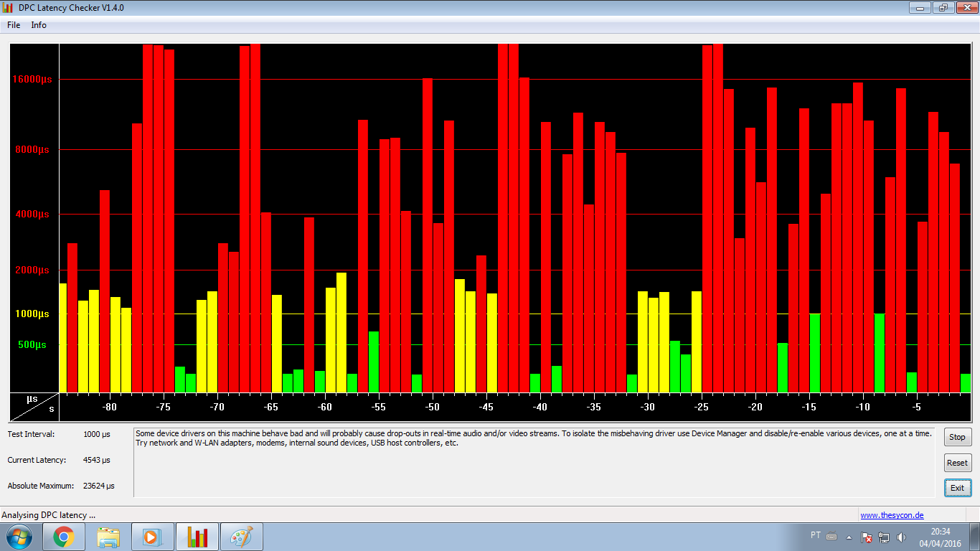Open Windows Explorer from the taskbar
980x551 pixels.
coord(108,537)
